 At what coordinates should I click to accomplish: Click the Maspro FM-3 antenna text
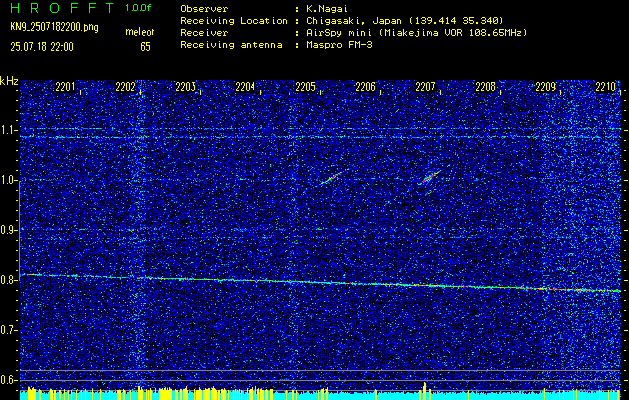coord(338,45)
